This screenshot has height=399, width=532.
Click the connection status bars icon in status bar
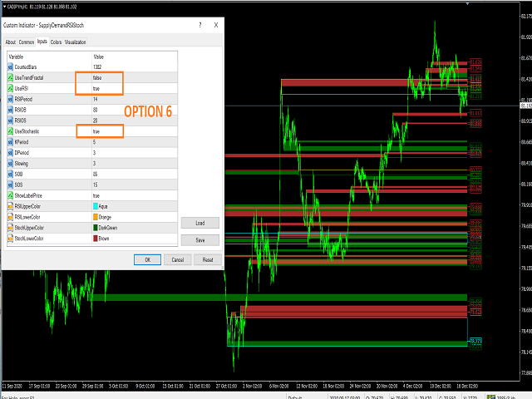click(x=491, y=397)
